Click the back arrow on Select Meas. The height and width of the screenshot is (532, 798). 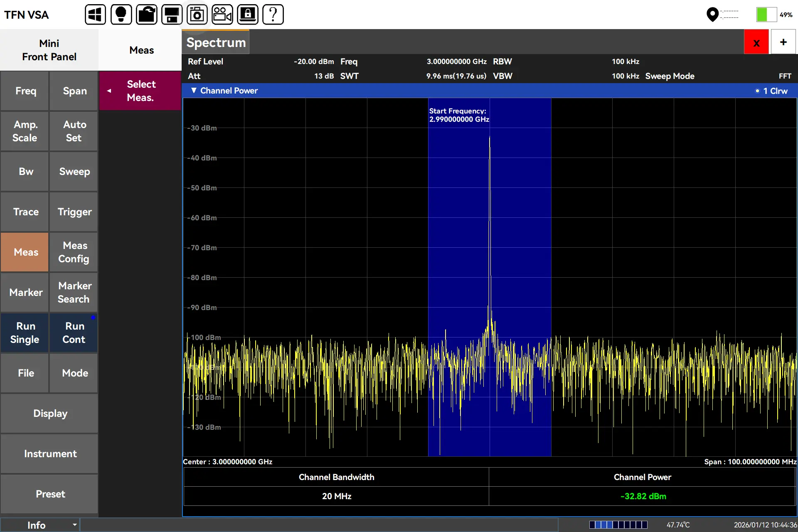pyautogui.click(x=109, y=91)
